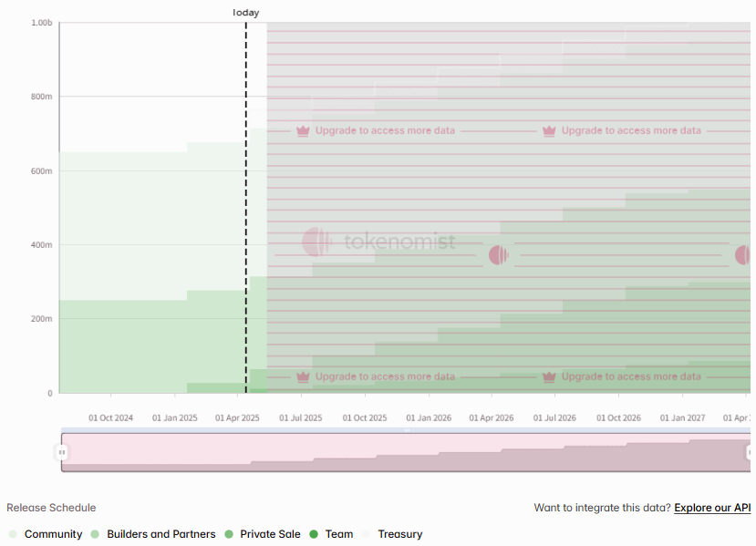
Task: Click the bottom-right Upgrade to access more data text
Action: [x=631, y=376]
